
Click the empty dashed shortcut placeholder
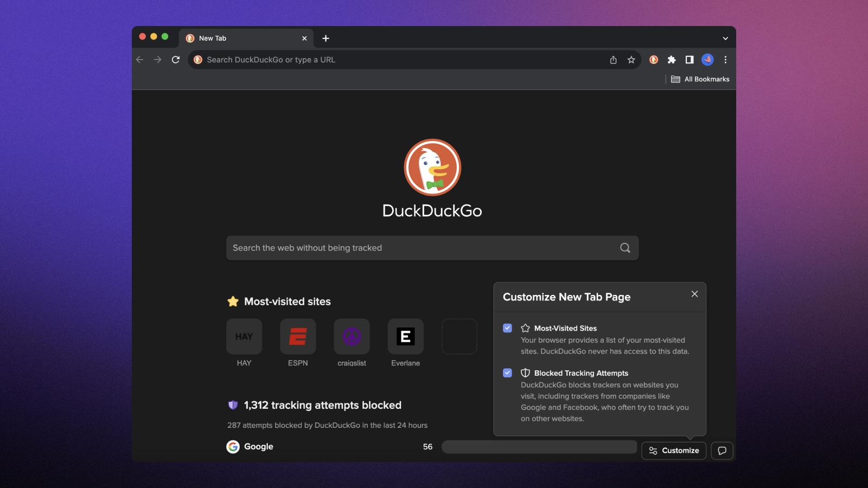(459, 337)
